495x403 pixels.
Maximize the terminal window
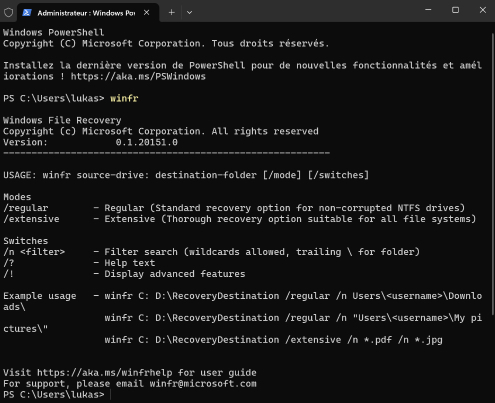[455, 10]
